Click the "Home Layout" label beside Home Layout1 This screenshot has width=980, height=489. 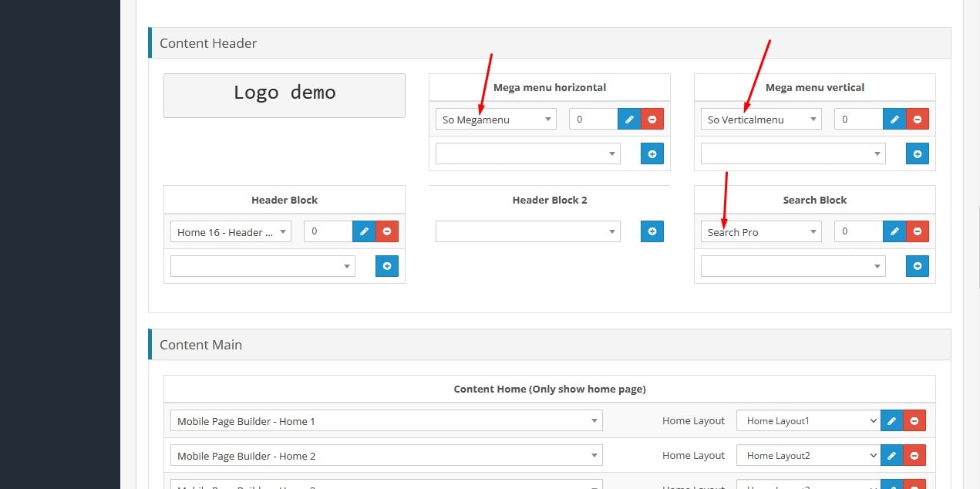point(693,421)
